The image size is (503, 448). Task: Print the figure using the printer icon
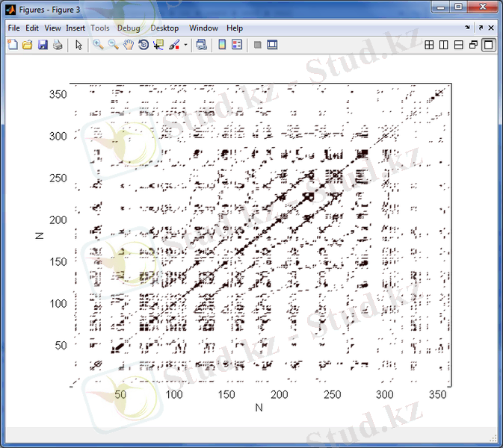58,45
